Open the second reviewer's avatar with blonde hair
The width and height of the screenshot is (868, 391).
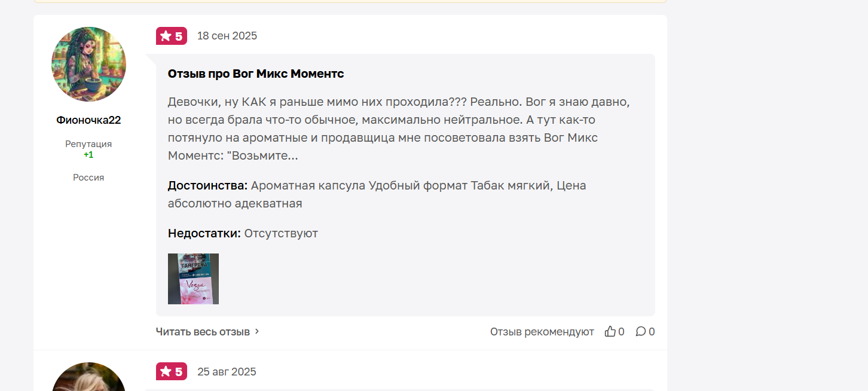pos(88,377)
